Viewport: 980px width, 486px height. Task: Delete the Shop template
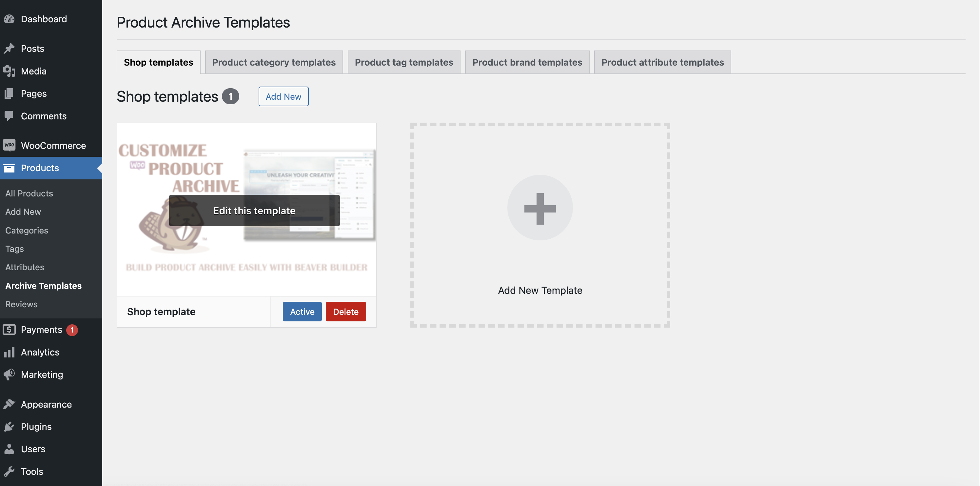pyautogui.click(x=345, y=312)
